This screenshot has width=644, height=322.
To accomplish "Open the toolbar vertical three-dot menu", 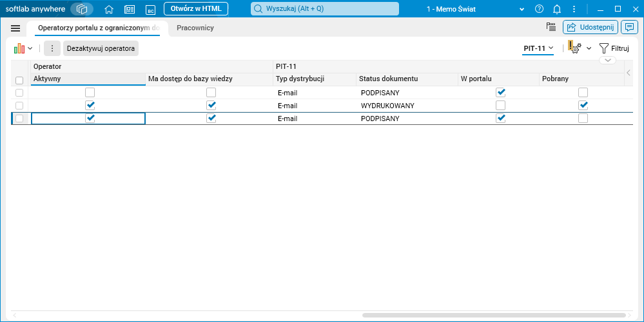I will tap(52, 48).
